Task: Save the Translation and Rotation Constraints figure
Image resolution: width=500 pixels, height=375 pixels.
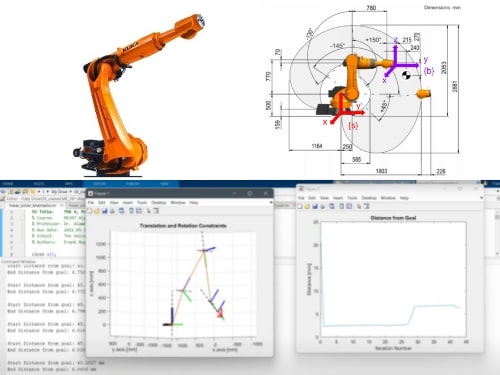Action: click(x=105, y=211)
